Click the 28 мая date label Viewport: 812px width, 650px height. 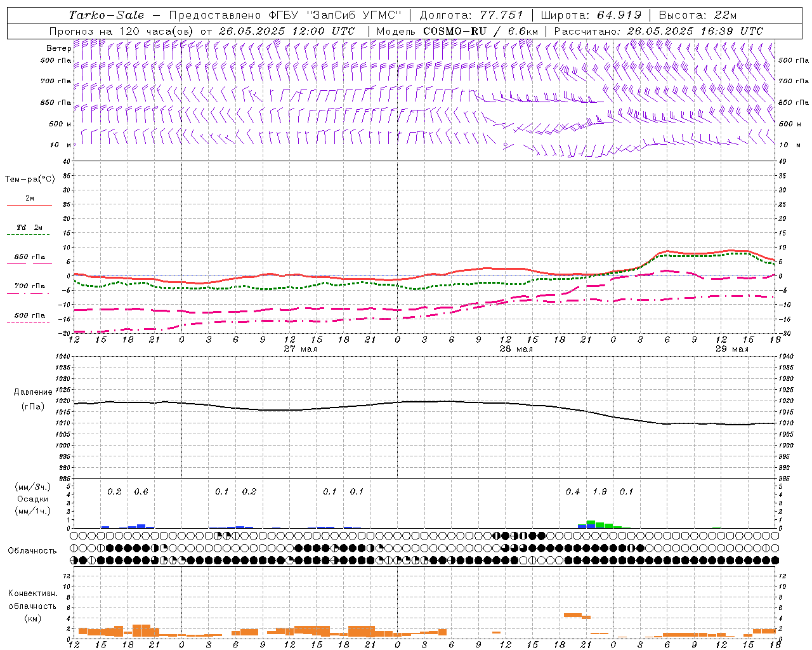[x=516, y=349]
